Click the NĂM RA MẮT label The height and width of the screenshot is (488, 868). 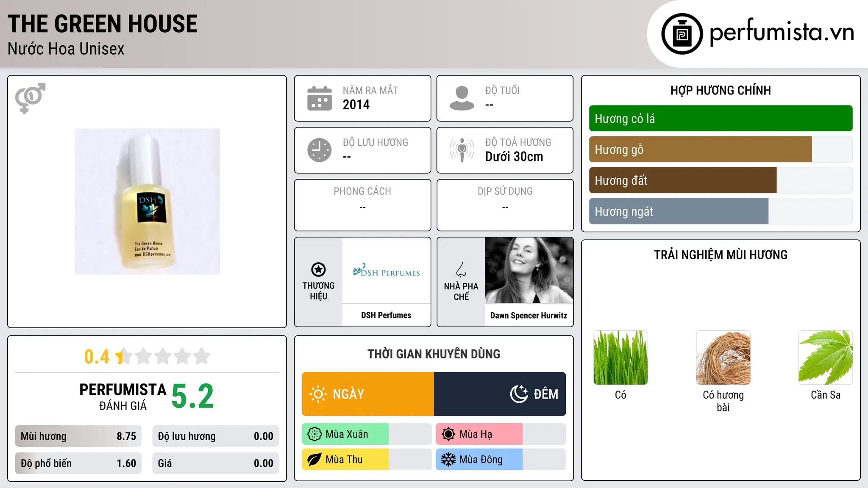tap(370, 91)
